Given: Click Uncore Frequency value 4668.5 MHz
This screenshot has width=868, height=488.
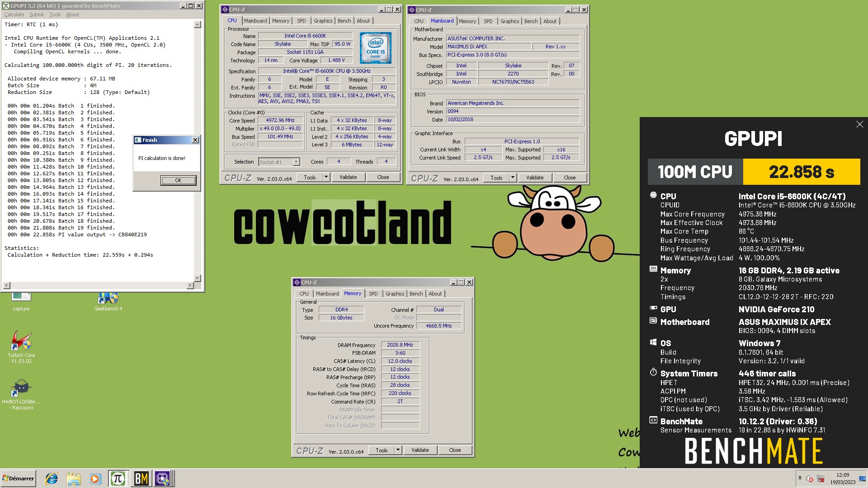Looking at the screenshot, I should point(439,326).
